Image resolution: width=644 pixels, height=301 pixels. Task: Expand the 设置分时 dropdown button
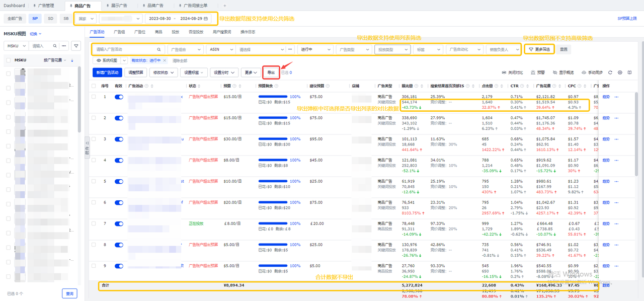click(223, 72)
